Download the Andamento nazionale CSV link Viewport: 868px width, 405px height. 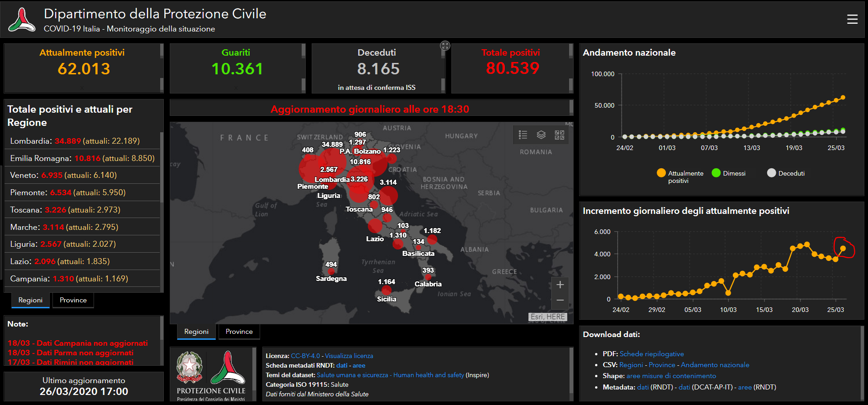click(x=715, y=365)
